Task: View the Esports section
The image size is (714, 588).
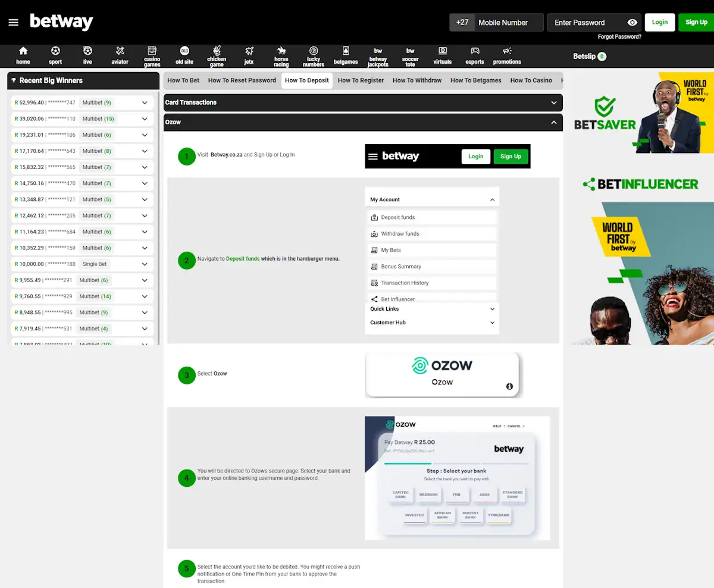Action: point(474,56)
